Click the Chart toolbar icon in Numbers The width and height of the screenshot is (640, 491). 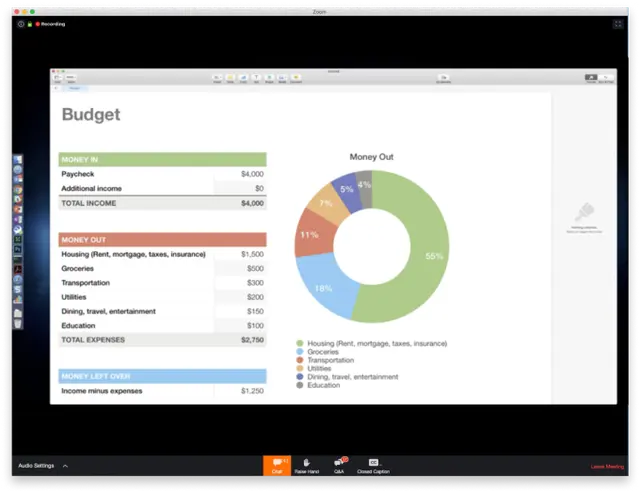coord(243,78)
